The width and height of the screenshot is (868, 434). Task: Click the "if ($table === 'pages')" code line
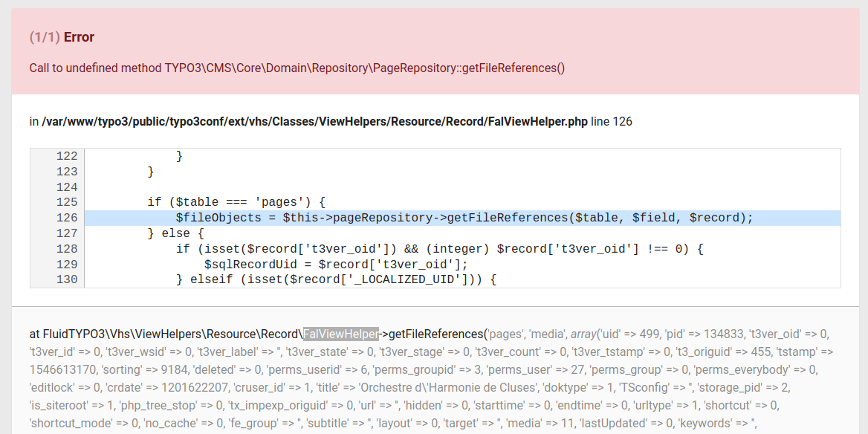(236, 202)
